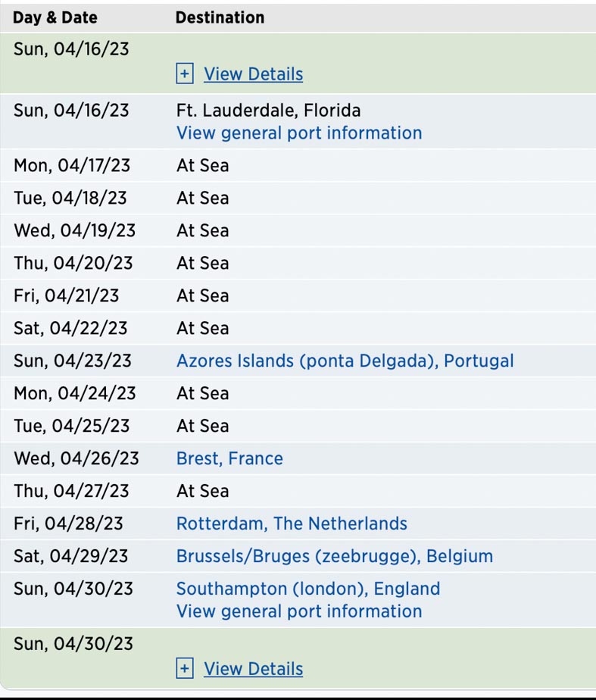This screenshot has width=596, height=700.
Task: Open Brest, France destination link
Action: (x=229, y=458)
